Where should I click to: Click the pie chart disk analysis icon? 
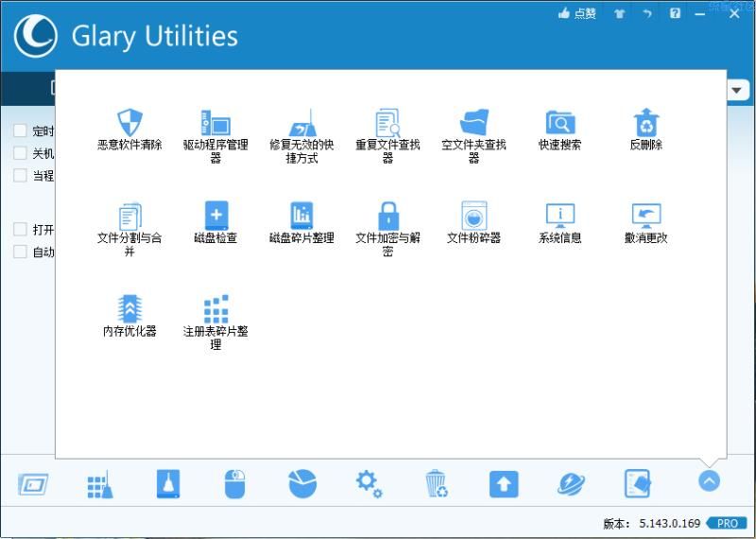(x=302, y=483)
